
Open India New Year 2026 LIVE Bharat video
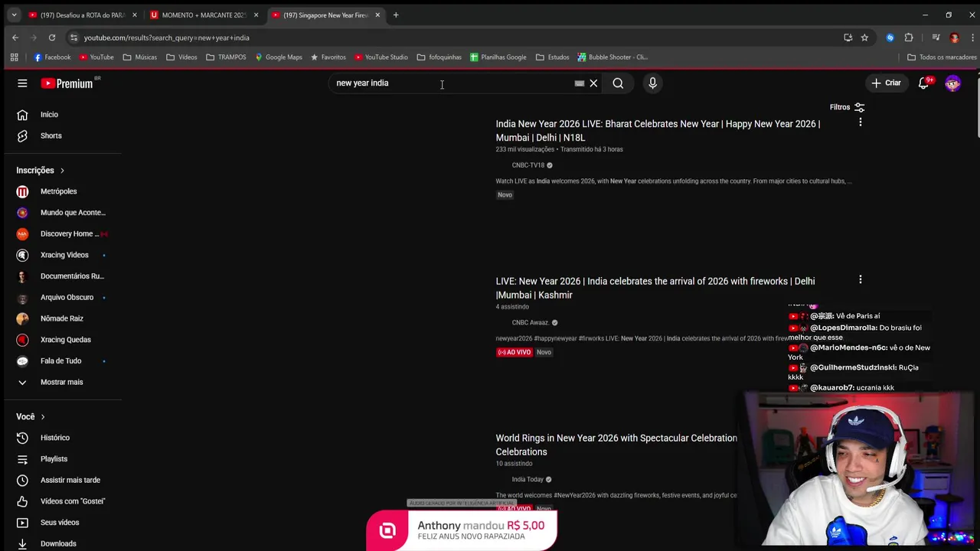click(x=658, y=130)
